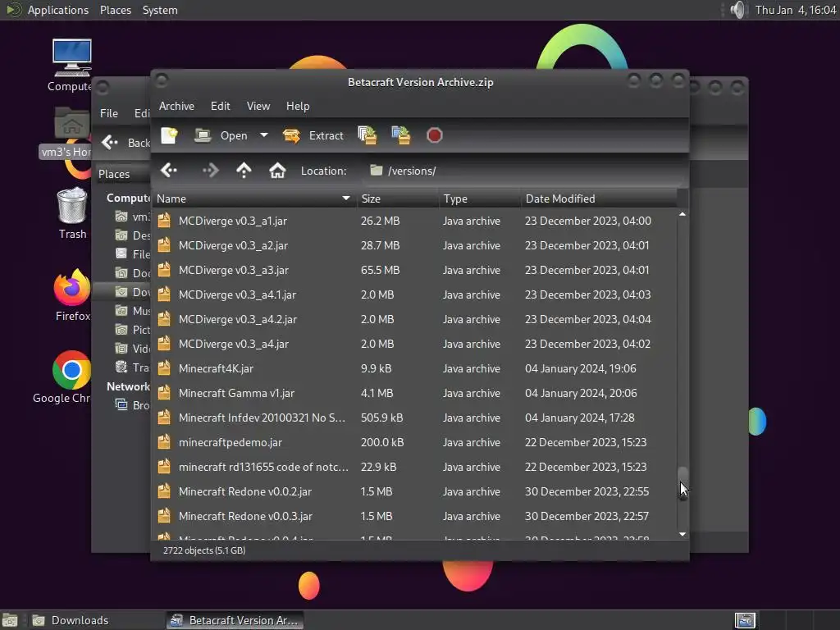Click the workspace switcher icon in taskbar
This screenshot has height=630, width=840.
click(745, 620)
